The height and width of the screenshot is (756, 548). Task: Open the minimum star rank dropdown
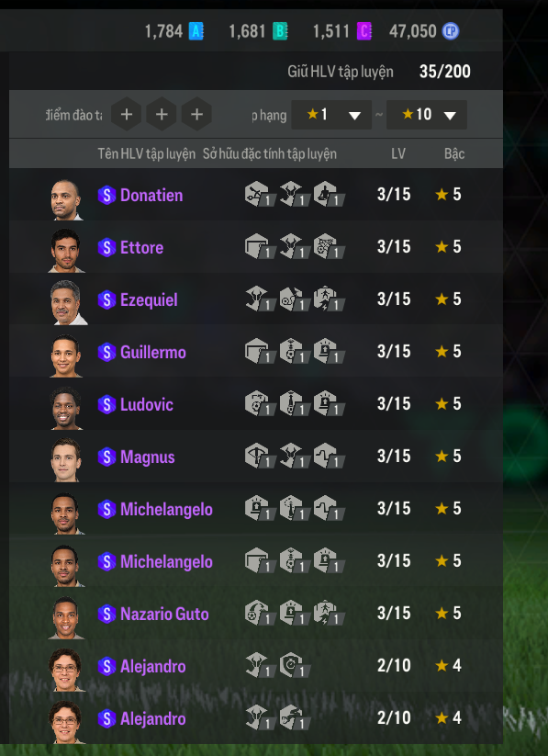click(331, 115)
